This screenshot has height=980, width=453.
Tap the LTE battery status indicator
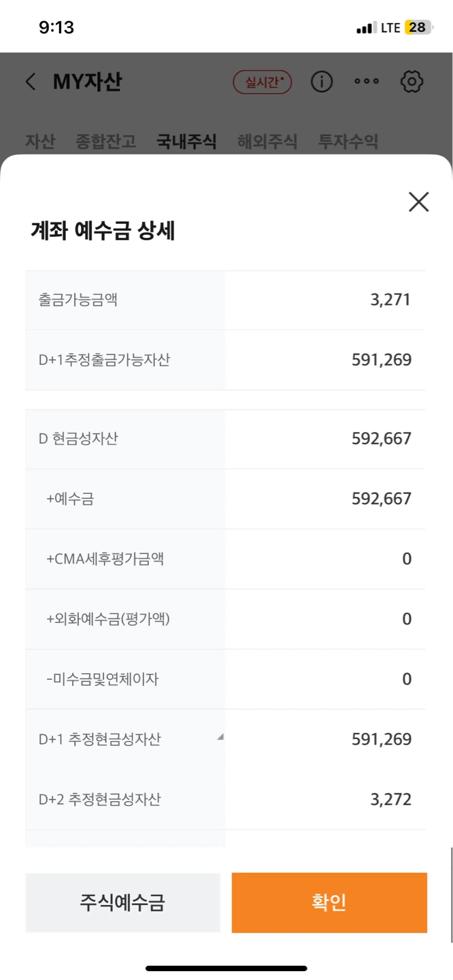[393, 28]
